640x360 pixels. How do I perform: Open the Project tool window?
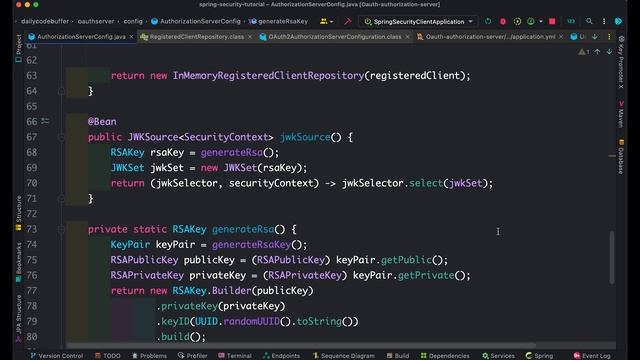tap(18, 48)
